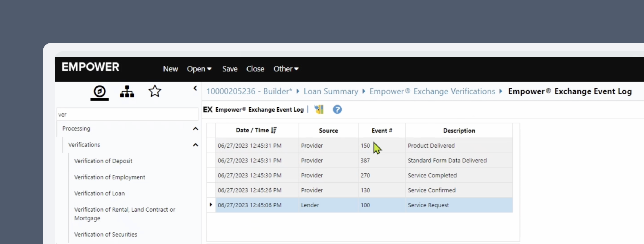
Task: Click the Close menu item
Action: pos(255,69)
